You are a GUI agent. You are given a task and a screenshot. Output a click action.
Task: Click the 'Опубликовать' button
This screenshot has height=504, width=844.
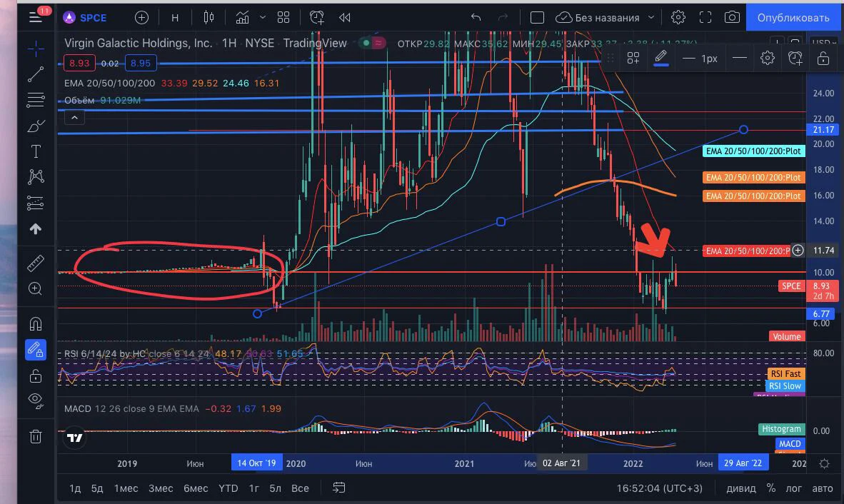click(793, 18)
